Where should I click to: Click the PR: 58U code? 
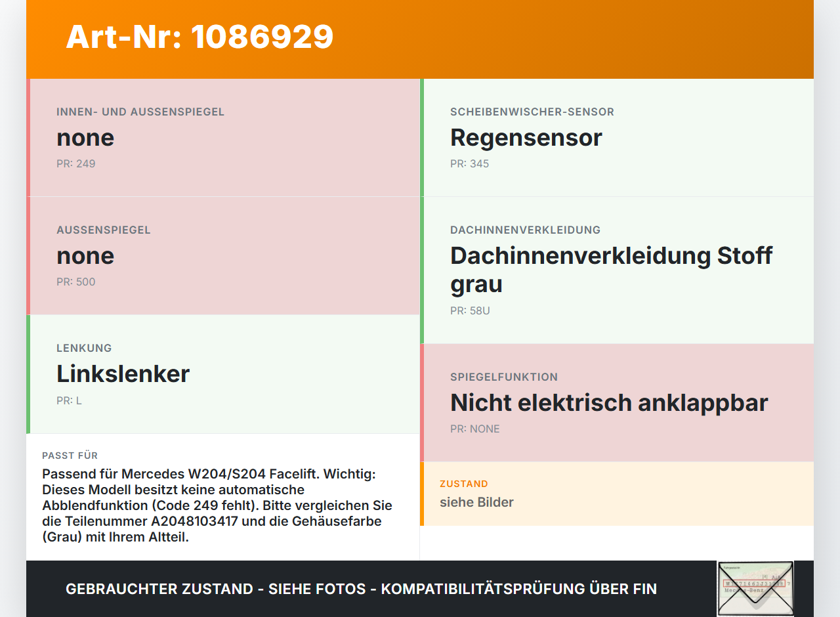point(470,310)
